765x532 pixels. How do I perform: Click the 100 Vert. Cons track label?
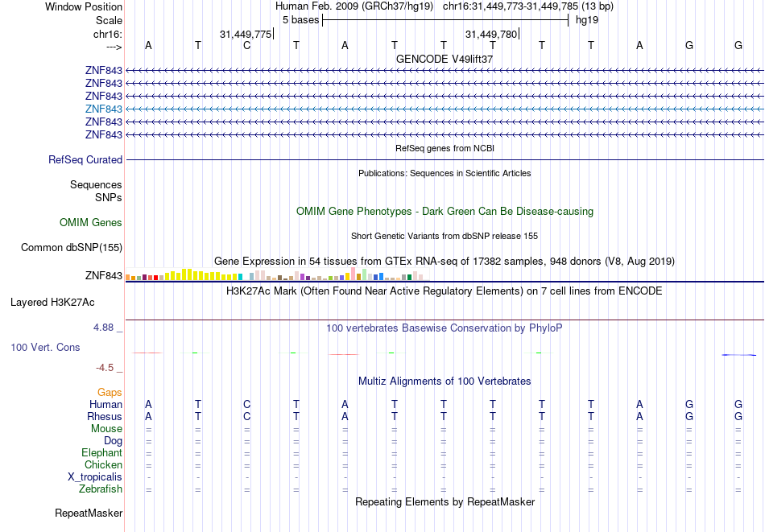click(45, 347)
